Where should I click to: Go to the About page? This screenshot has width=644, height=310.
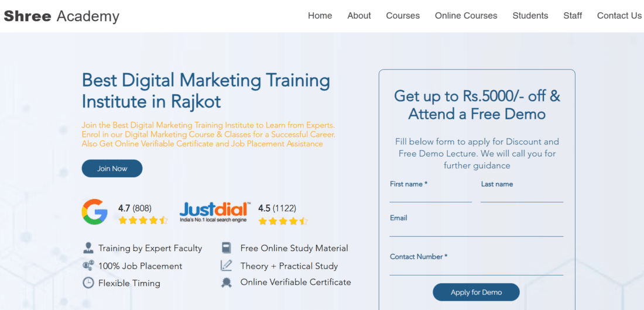pyautogui.click(x=359, y=16)
